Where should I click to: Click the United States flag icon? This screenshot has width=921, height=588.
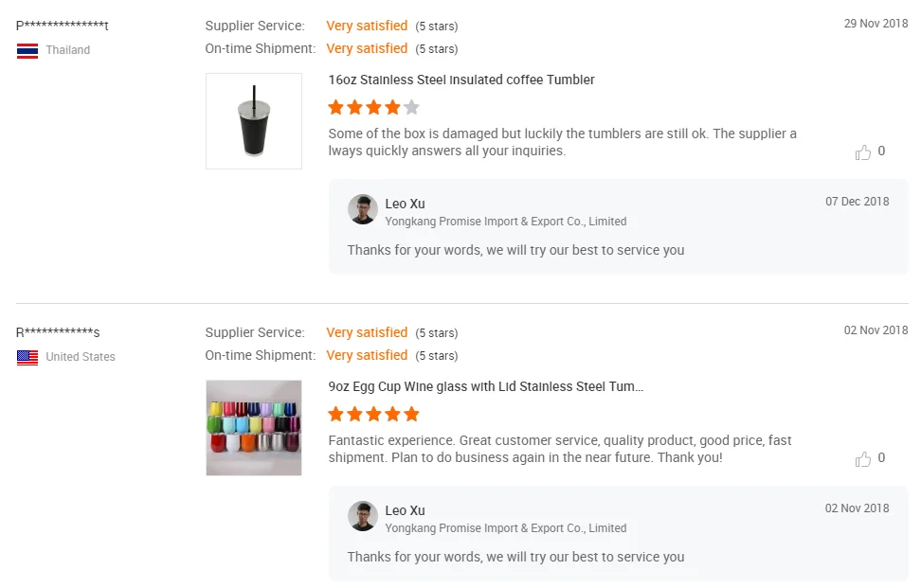click(x=27, y=357)
